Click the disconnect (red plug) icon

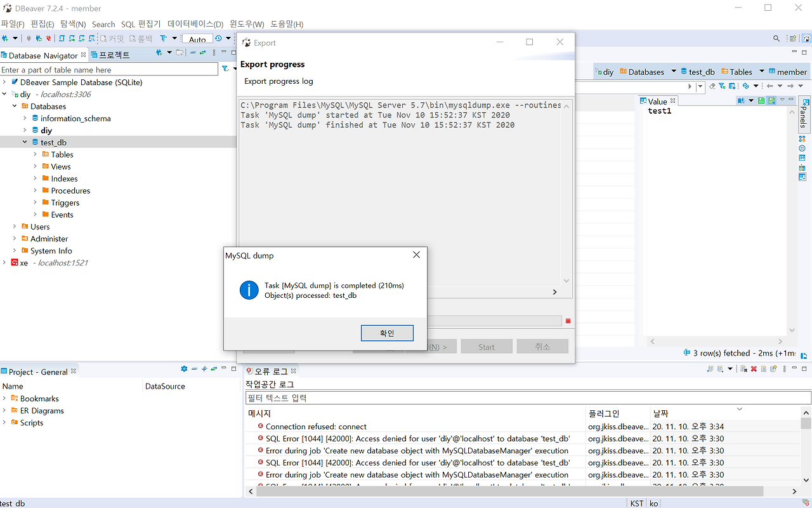click(48, 38)
